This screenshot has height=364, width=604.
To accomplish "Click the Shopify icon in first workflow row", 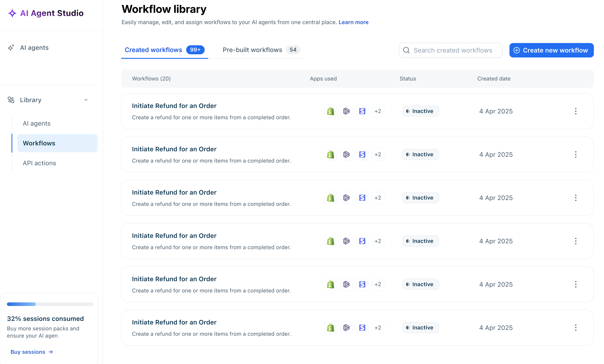I will pos(331,111).
